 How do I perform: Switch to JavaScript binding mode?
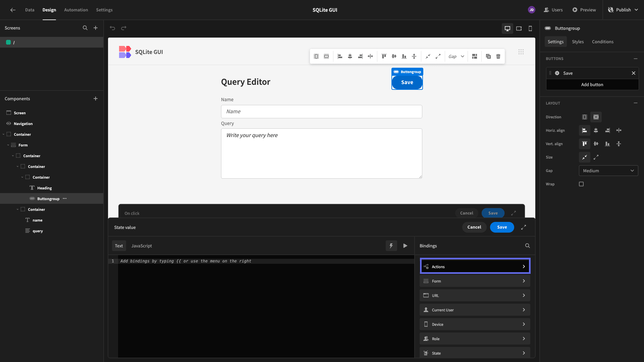point(142,246)
